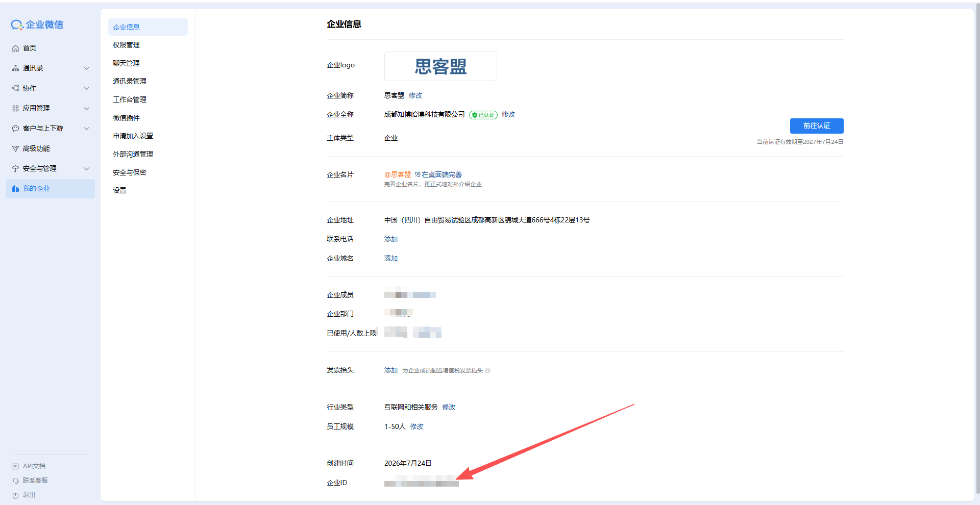This screenshot has width=980, height=505.
Task: Click the 前往认证 button
Action: coord(817,126)
